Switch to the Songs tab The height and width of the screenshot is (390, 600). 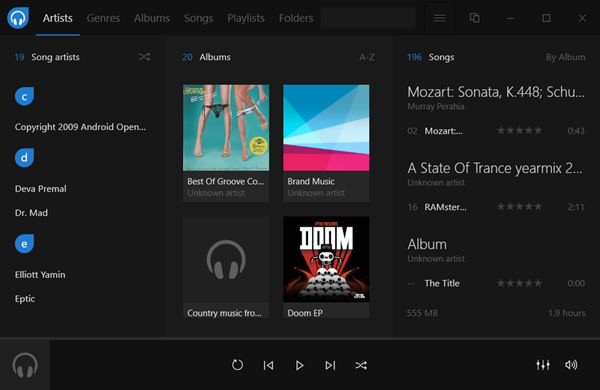[198, 18]
